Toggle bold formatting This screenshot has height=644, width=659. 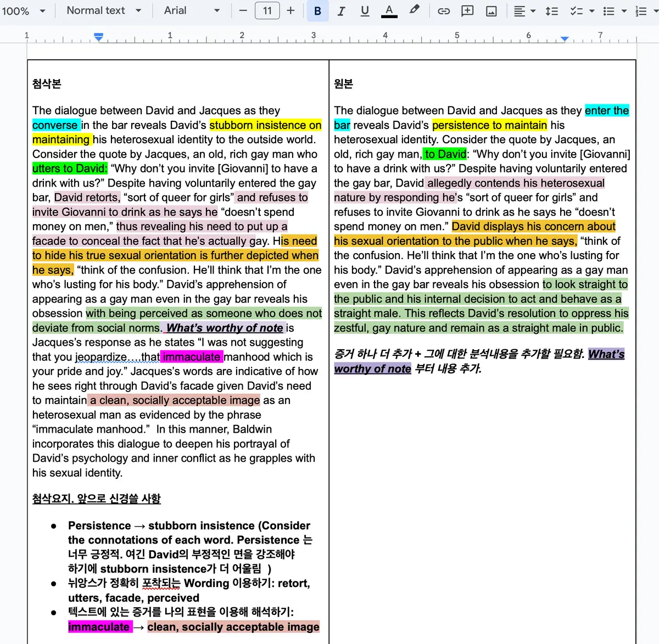(317, 11)
